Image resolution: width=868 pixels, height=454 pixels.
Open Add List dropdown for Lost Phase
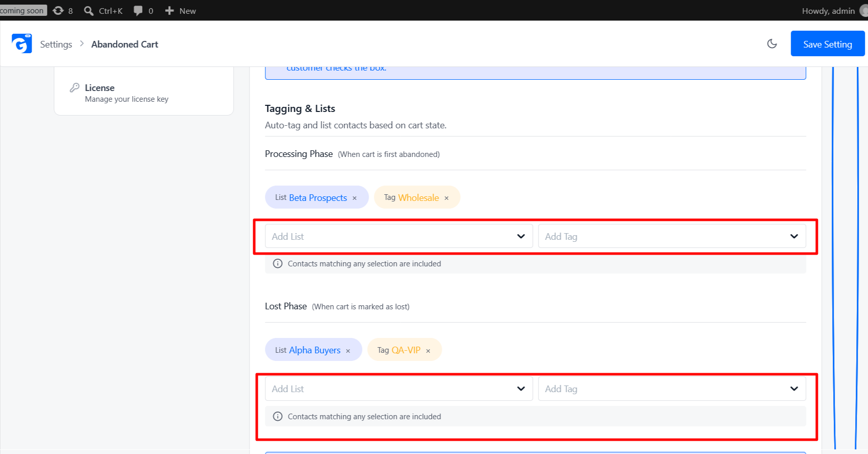point(399,389)
